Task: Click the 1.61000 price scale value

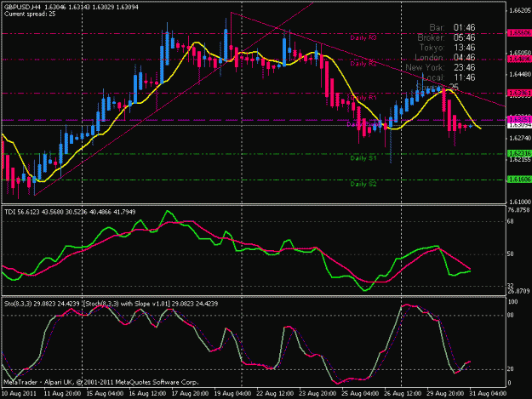Action: pos(519,202)
